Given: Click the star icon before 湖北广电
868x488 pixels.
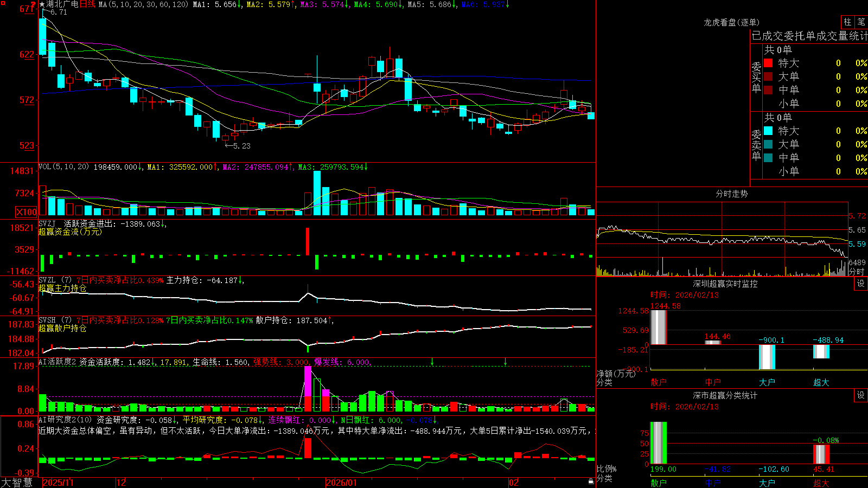Looking at the screenshot, I should pyautogui.click(x=42, y=4).
